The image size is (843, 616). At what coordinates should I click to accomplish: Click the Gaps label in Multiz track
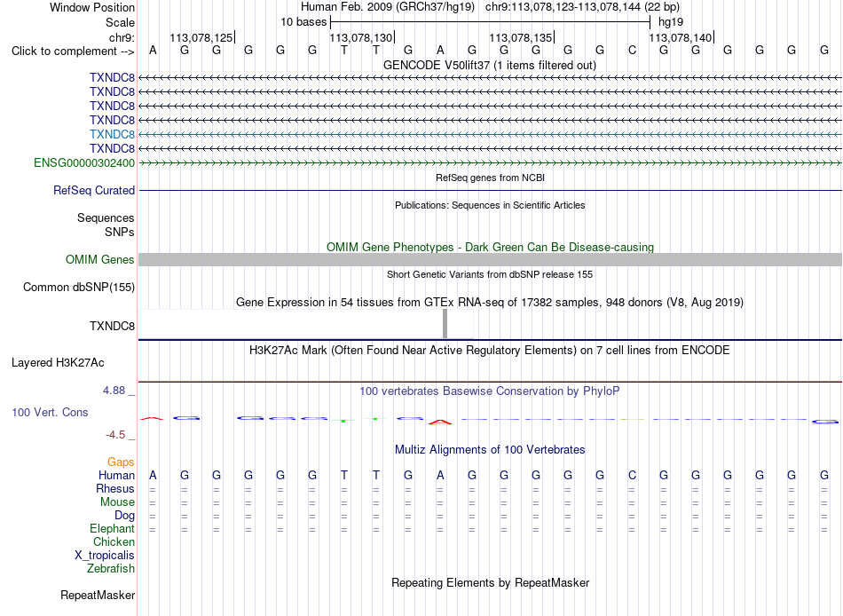click(121, 462)
